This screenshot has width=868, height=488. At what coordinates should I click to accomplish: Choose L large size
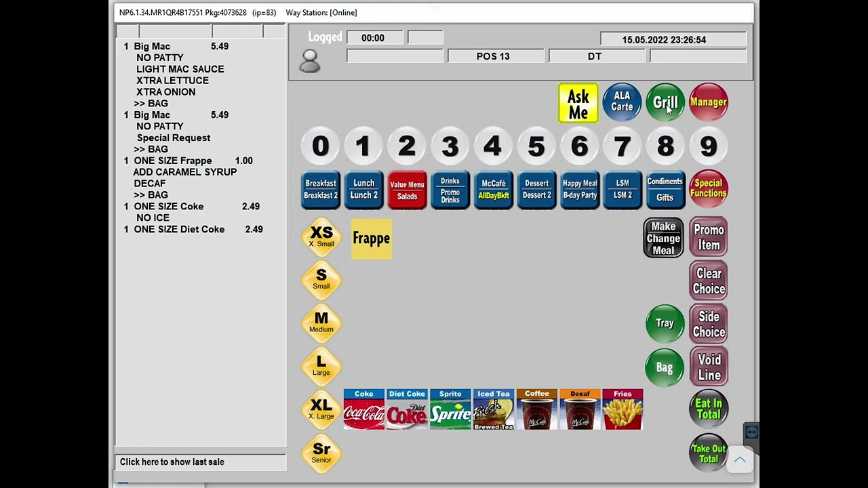(321, 366)
